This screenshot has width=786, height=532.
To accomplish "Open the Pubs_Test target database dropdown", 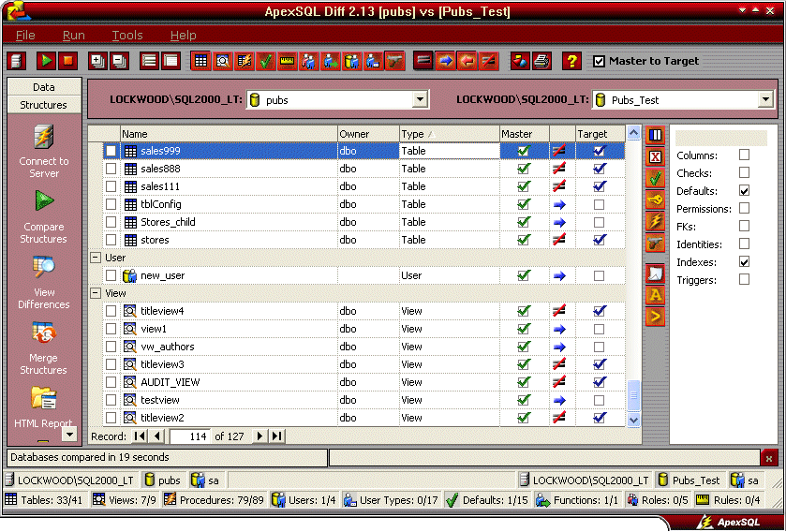I will [x=765, y=99].
